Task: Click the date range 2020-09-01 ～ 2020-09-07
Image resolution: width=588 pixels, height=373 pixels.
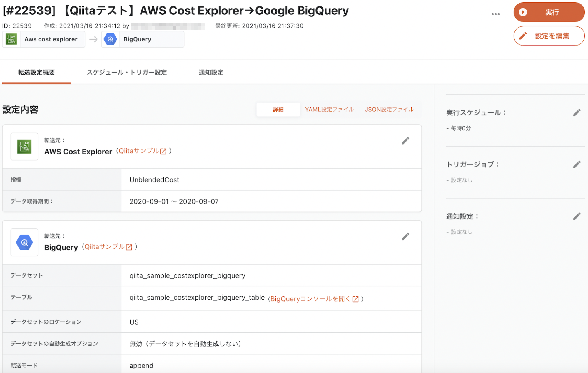Action: click(x=174, y=201)
